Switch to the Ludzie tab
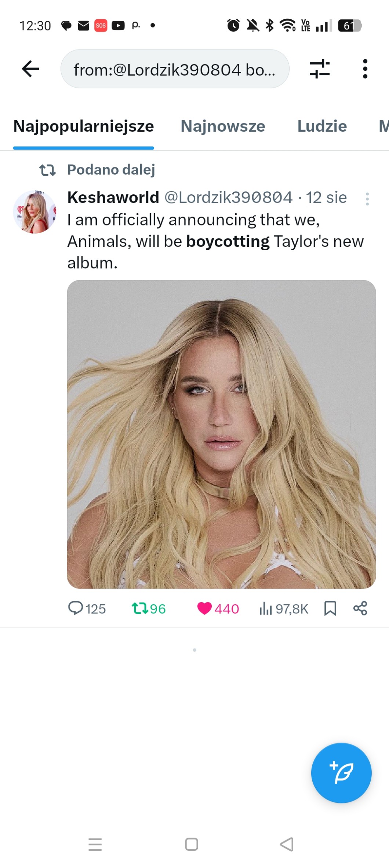Viewport: 389px width, 868px height. tap(322, 126)
